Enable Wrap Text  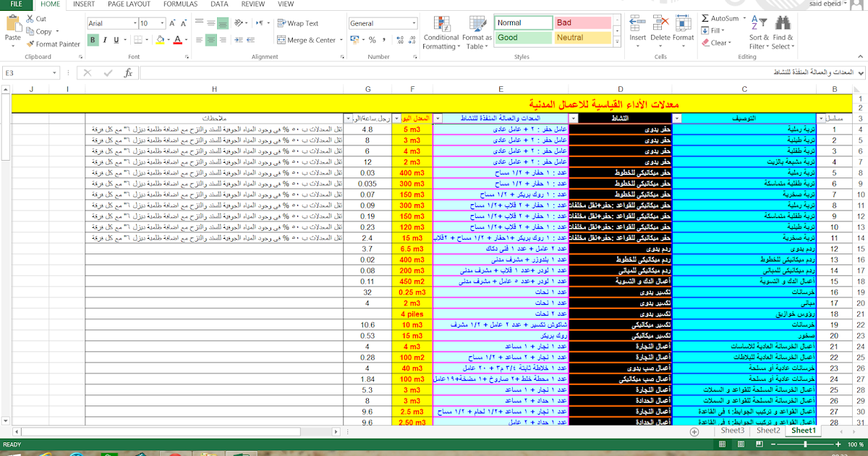point(298,24)
